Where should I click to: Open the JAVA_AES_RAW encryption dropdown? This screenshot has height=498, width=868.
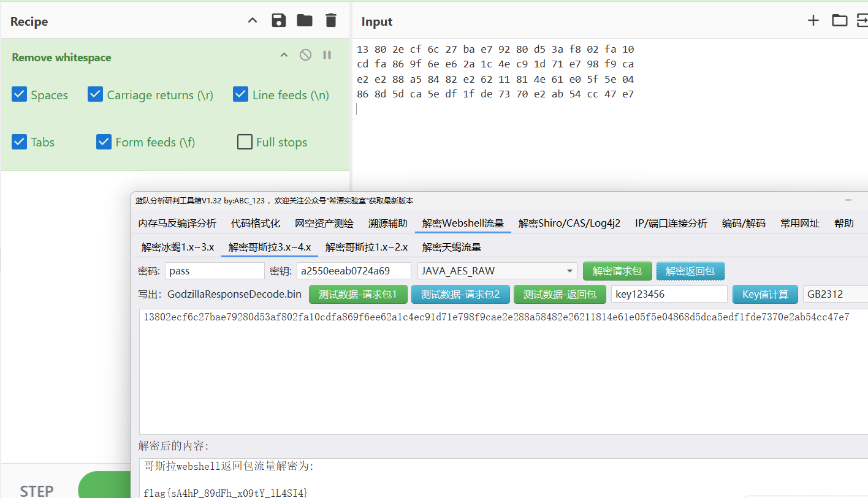[498, 271]
